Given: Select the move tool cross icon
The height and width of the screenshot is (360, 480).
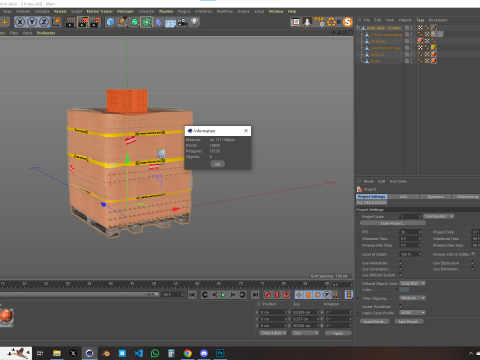Looking at the screenshot, I should 5,22.
